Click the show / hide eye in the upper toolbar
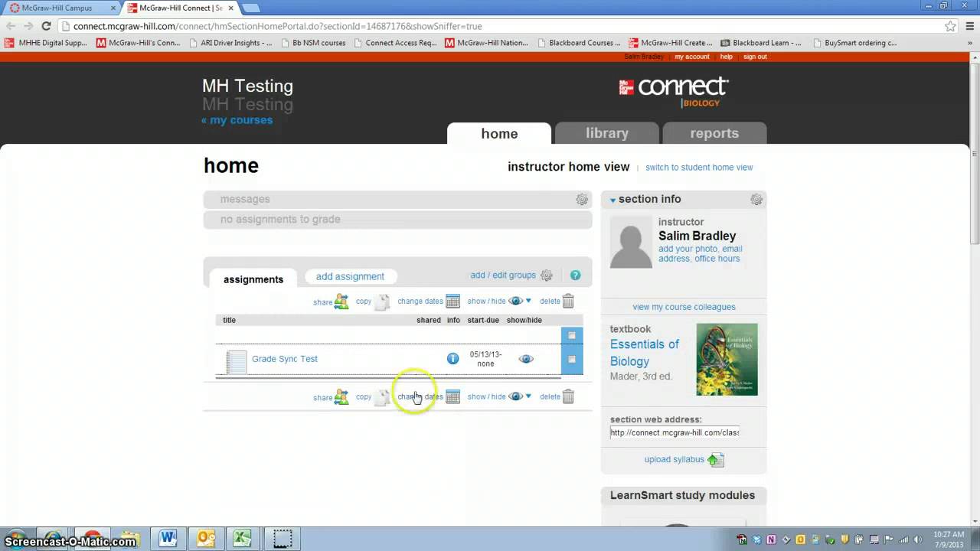Viewport: 980px width, 551px height. click(515, 301)
